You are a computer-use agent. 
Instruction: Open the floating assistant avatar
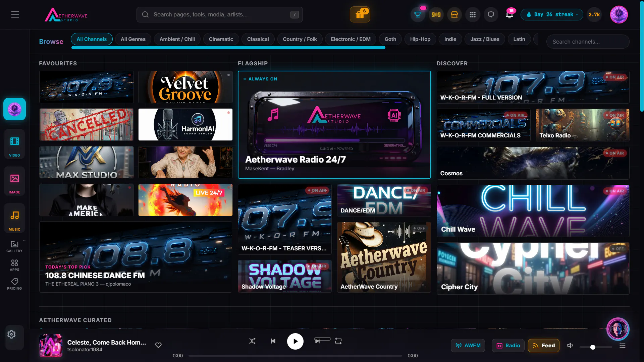click(618, 329)
